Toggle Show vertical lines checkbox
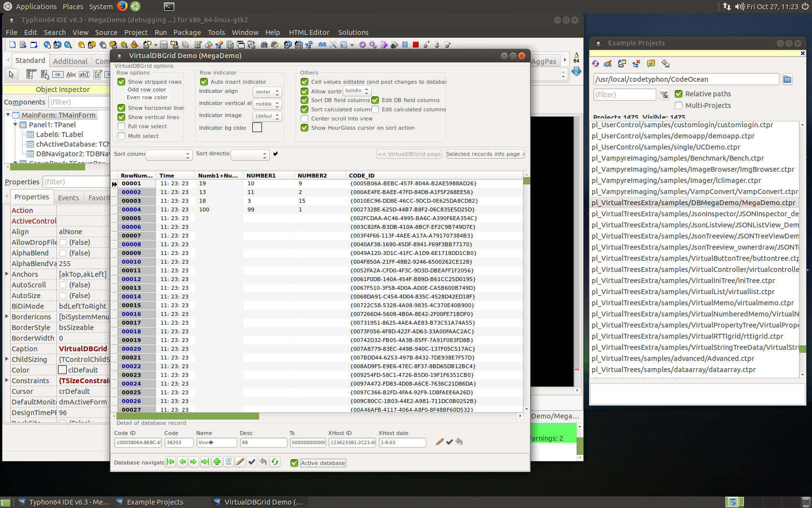812x508 pixels. tap(121, 117)
